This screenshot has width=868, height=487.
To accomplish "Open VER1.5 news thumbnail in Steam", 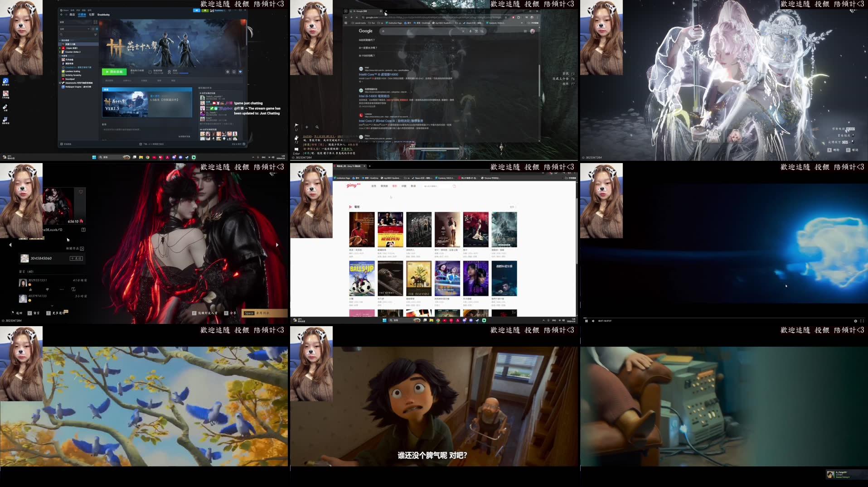I will (126, 105).
